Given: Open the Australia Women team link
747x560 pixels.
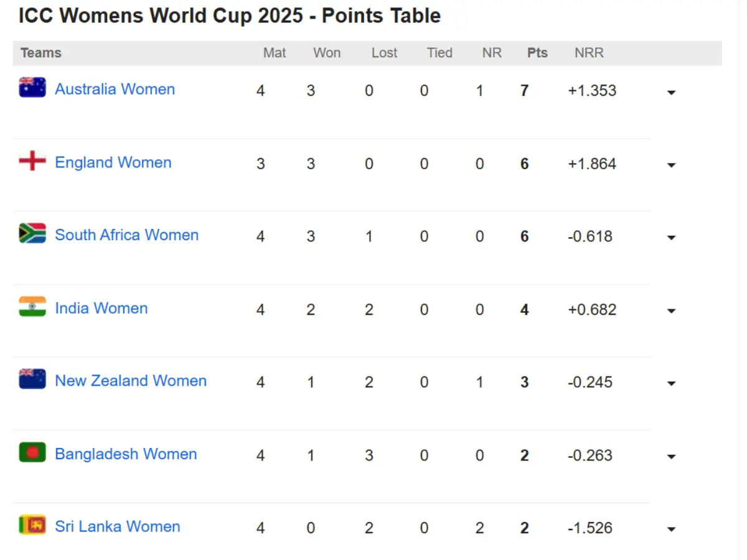Looking at the screenshot, I should pyautogui.click(x=115, y=89).
